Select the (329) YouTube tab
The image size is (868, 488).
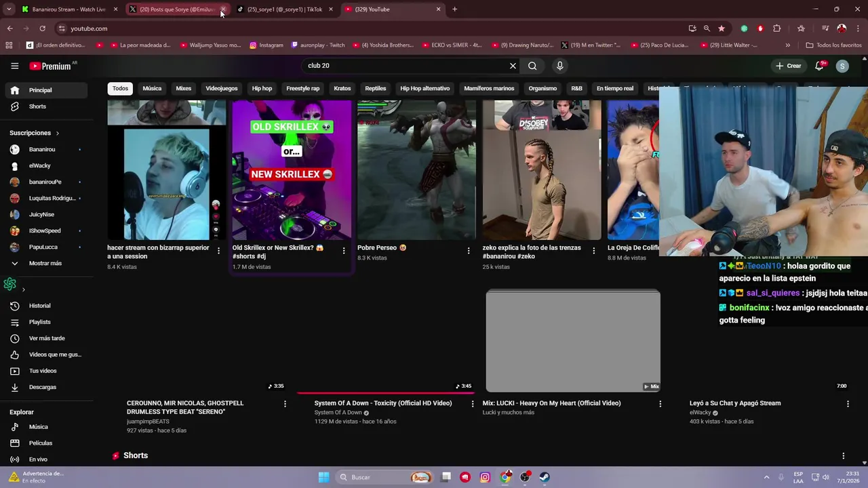tap(393, 9)
